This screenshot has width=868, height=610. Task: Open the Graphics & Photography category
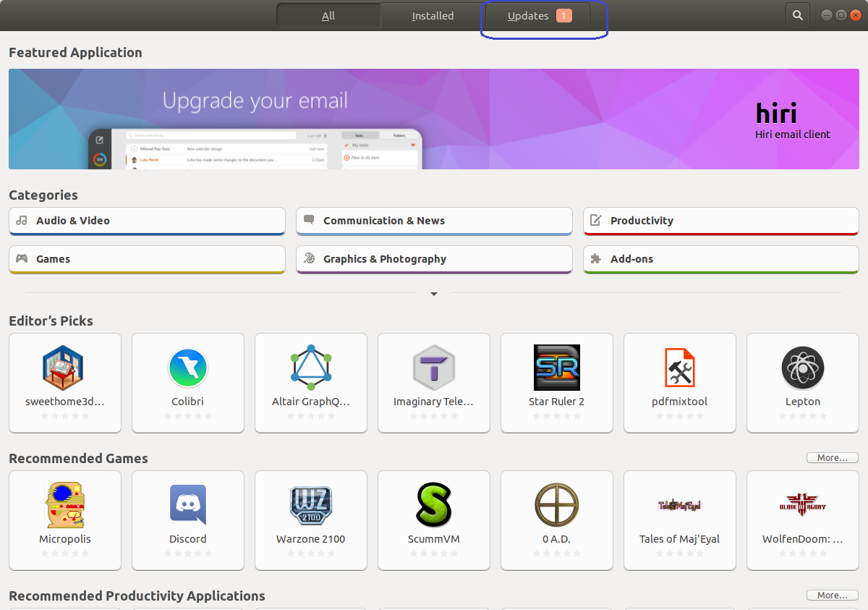click(x=434, y=259)
